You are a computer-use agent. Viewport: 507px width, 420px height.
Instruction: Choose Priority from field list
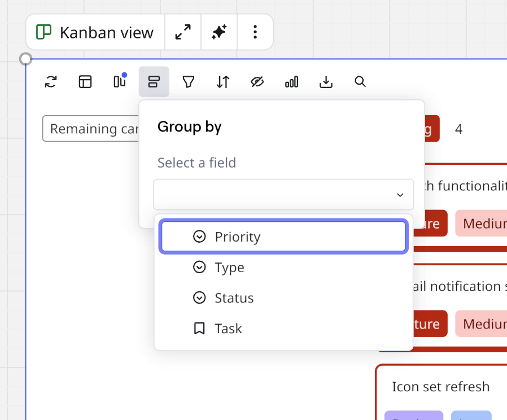tap(283, 237)
